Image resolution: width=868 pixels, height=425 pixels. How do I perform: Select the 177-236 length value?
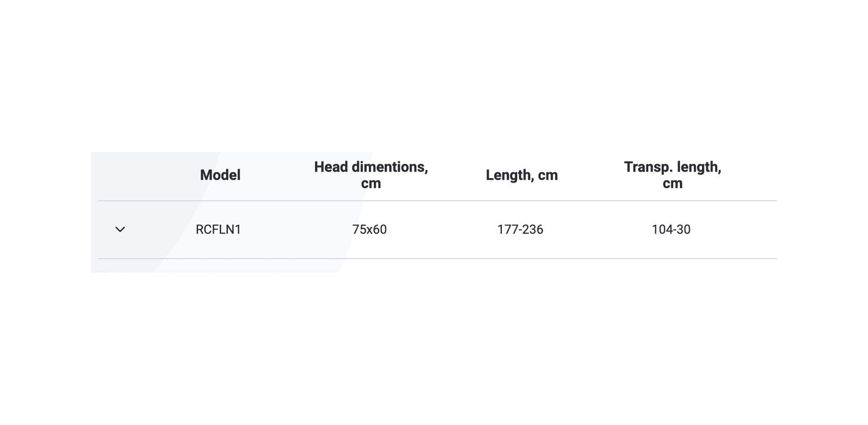coord(520,230)
